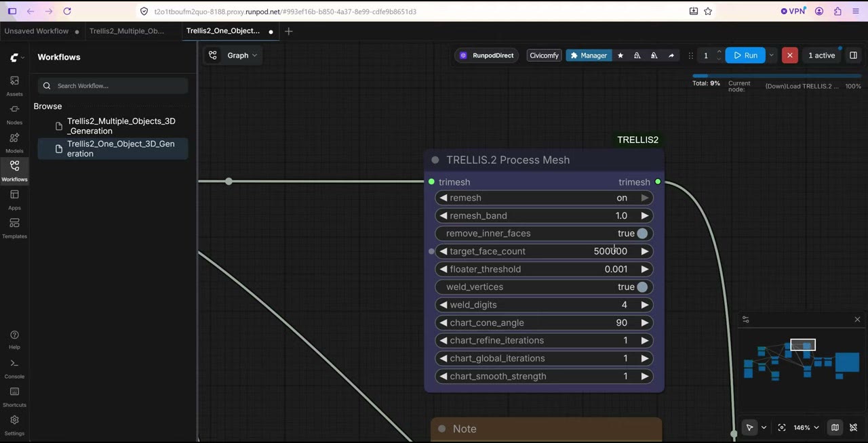The width and height of the screenshot is (868, 443).
Task: Open the Assets sidebar panel
Action: [14, 85]
